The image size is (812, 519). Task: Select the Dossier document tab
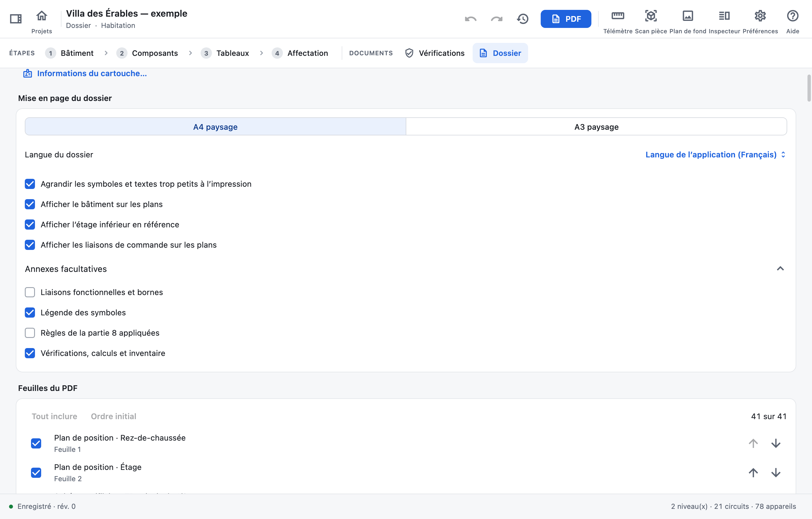pos(500,53)
